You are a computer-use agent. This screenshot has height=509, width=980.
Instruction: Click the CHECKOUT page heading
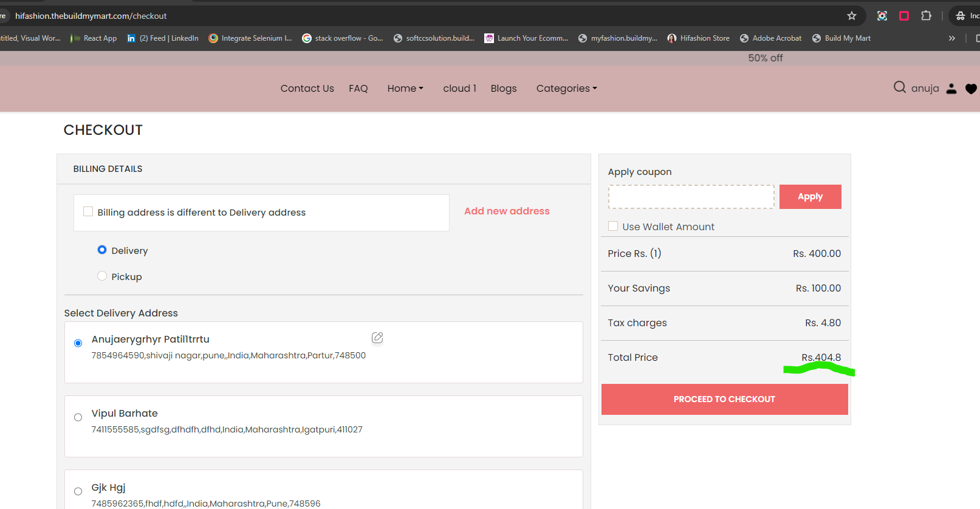click(103, 130)
